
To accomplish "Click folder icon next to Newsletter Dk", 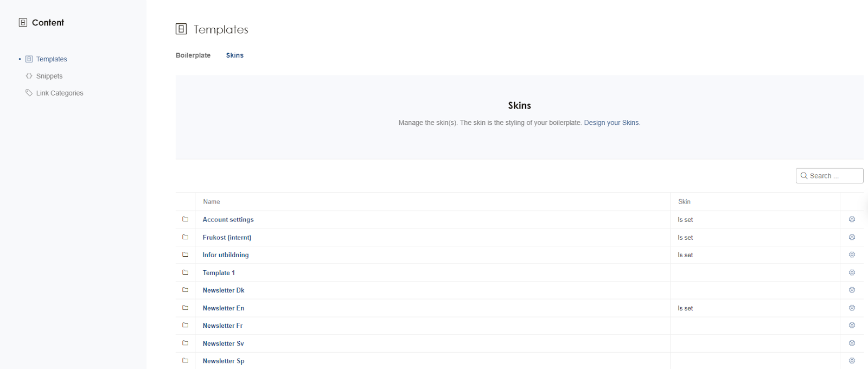I will click(x=185, y=290).
